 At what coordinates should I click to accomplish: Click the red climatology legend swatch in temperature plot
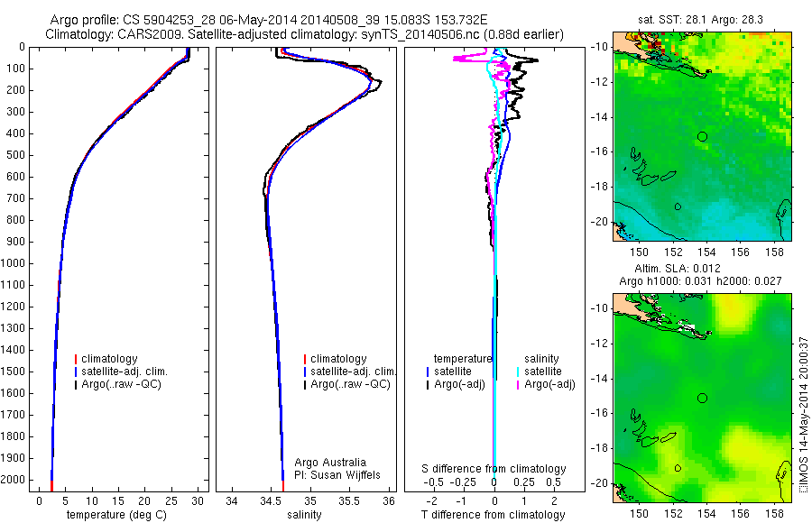click(76, 359)
